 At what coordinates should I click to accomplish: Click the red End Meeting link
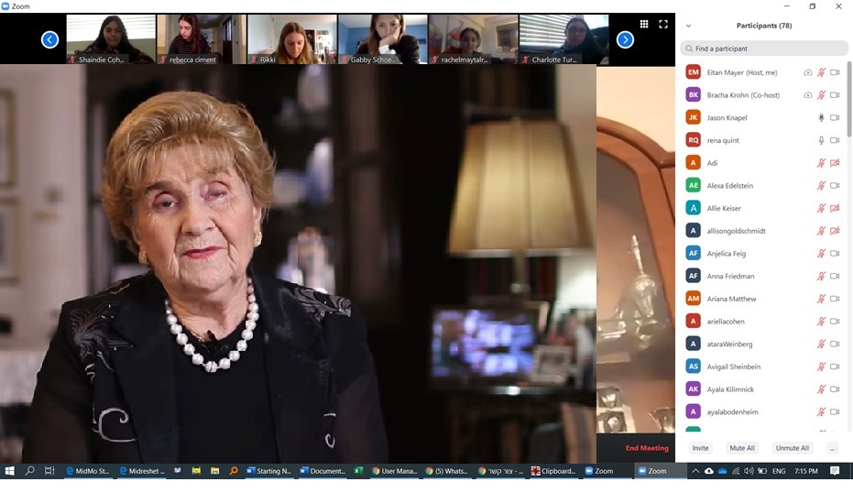coord(647,448)
